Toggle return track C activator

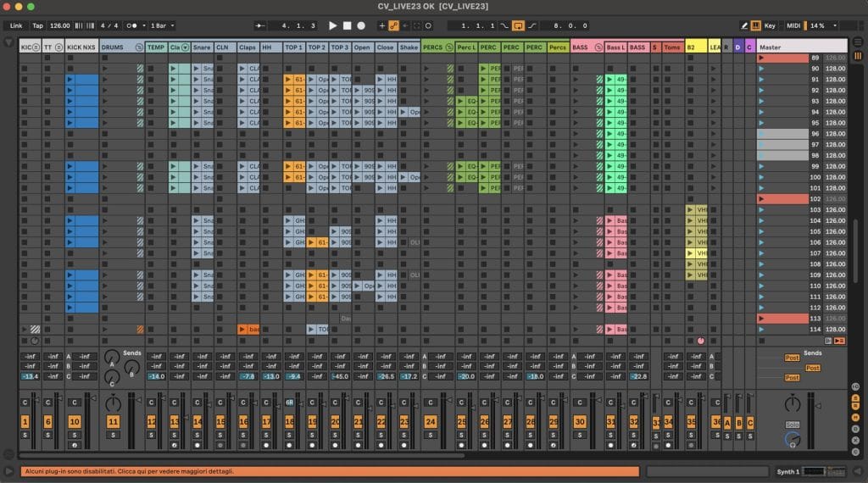coord(750,423)
